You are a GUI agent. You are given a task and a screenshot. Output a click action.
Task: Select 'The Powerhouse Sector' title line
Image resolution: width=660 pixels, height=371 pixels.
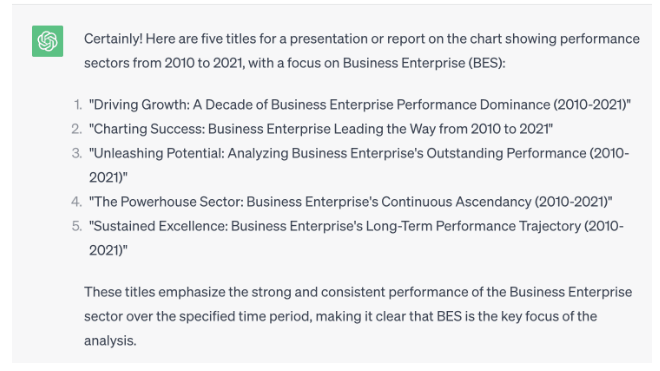351,202
